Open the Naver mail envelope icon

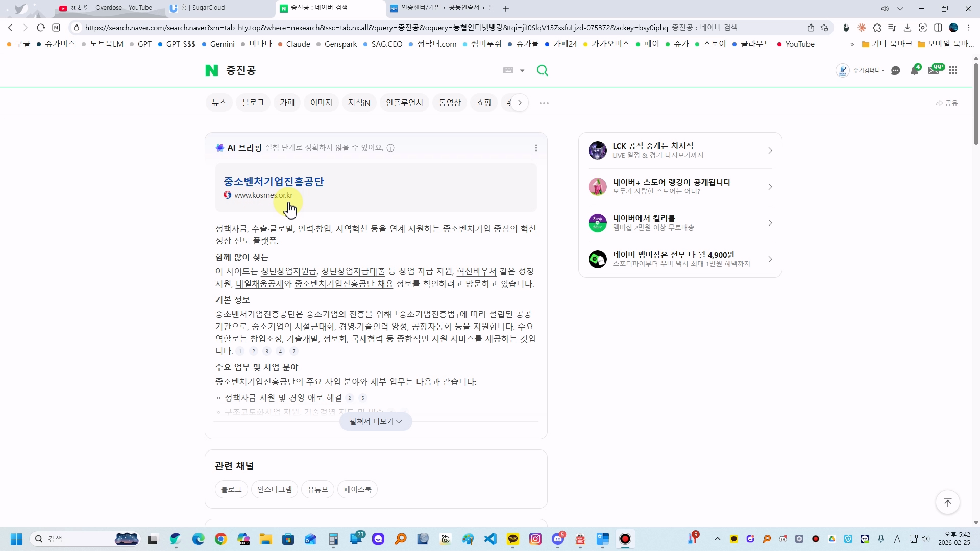934,71
